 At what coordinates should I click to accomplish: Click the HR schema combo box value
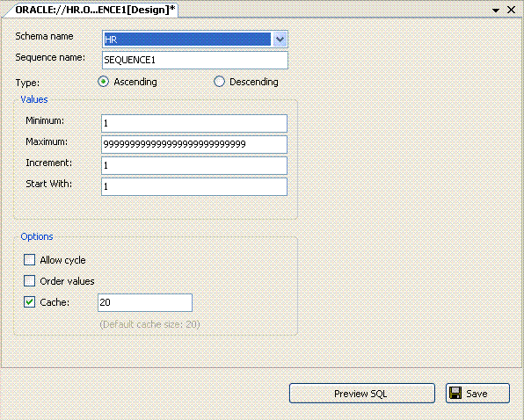tap(187, 40)
